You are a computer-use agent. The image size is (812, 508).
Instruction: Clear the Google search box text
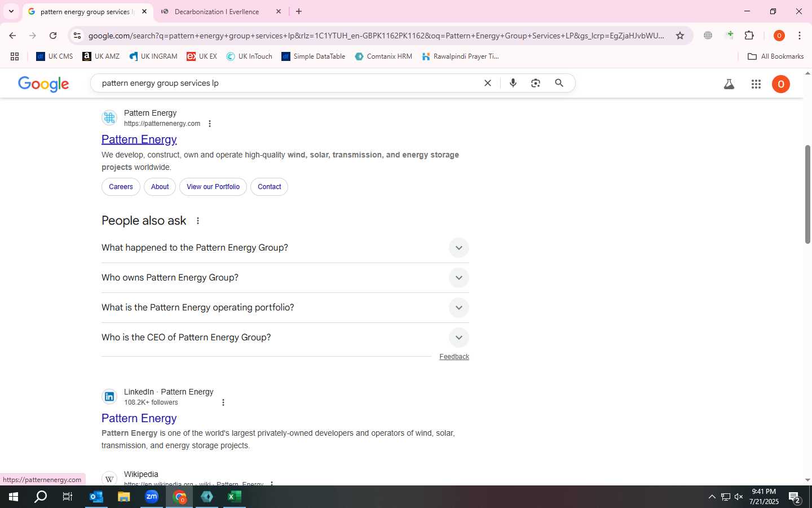point(488,83)
